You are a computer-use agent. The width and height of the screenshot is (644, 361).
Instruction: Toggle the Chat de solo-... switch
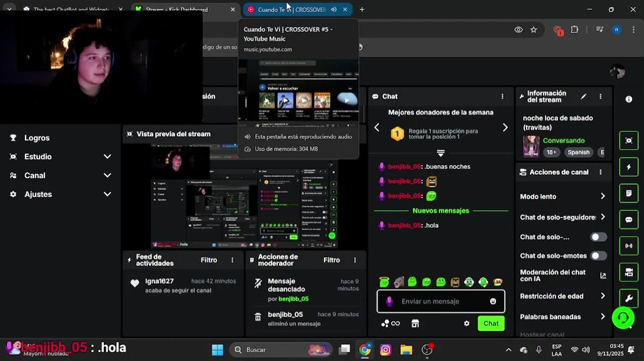point(598,237)
